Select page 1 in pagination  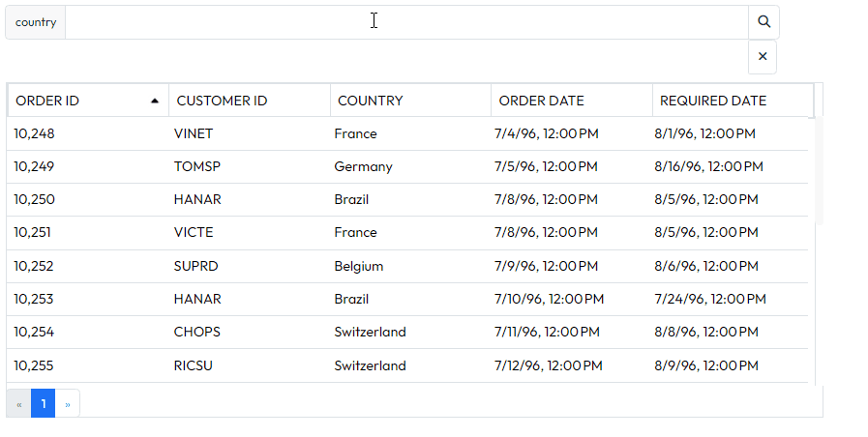tap(44, 404)
